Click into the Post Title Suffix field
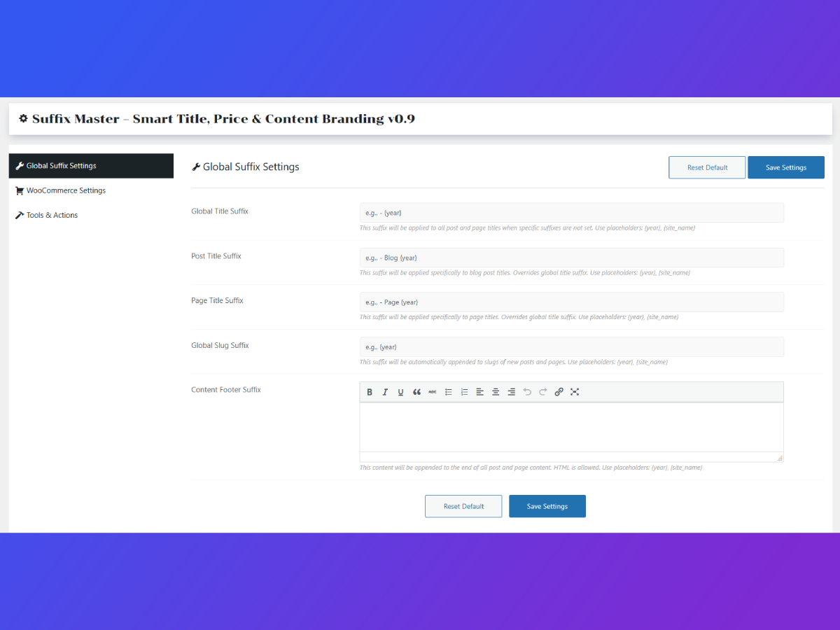The height and width of the screenshot is (630, 840). click(571, 258)
